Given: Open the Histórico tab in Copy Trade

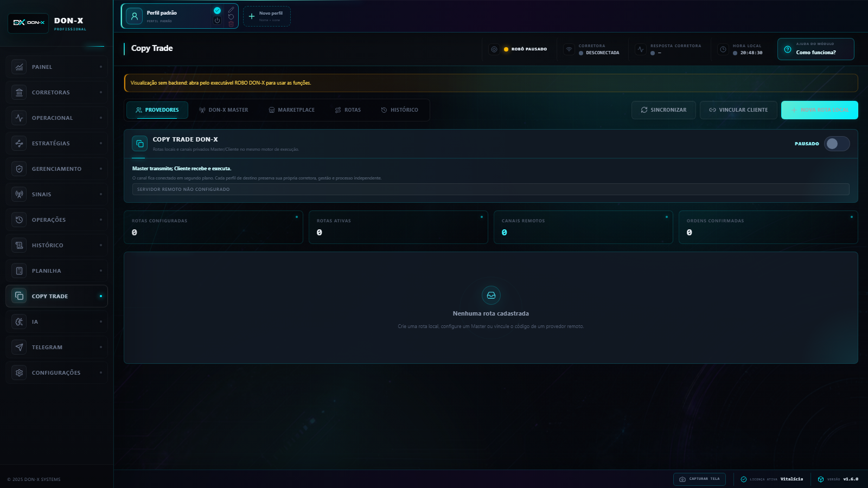Looking at the screenshot, I should tap(400, 110).
